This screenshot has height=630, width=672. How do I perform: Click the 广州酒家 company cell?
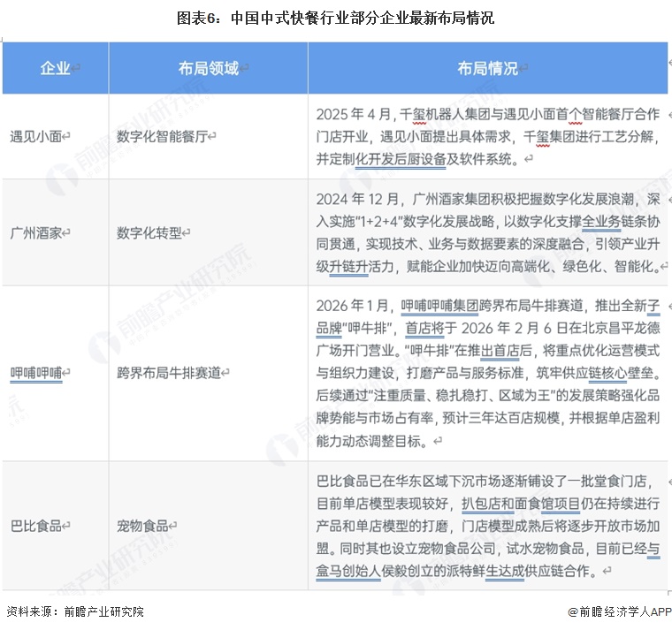56,232
